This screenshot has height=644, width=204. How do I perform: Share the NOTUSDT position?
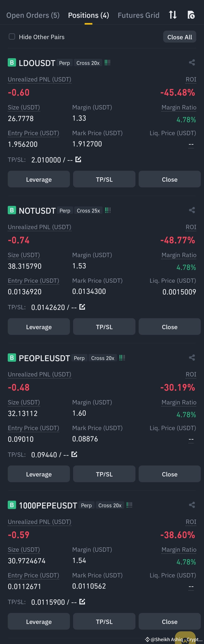(x=192, y=210)
